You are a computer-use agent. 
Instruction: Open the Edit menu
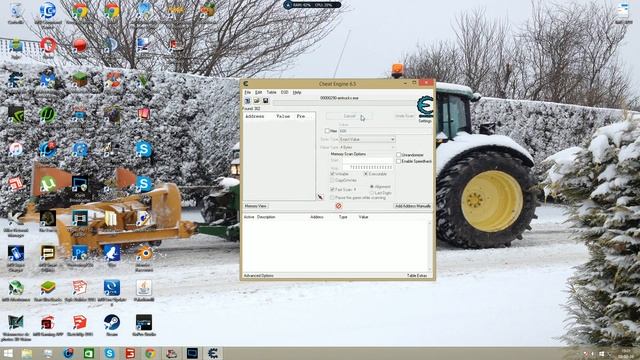pyautogui.click(x=258, y=93)
